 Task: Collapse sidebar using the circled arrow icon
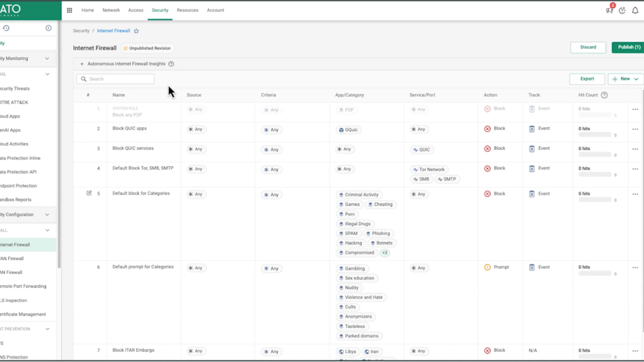(x=49, y=28)
